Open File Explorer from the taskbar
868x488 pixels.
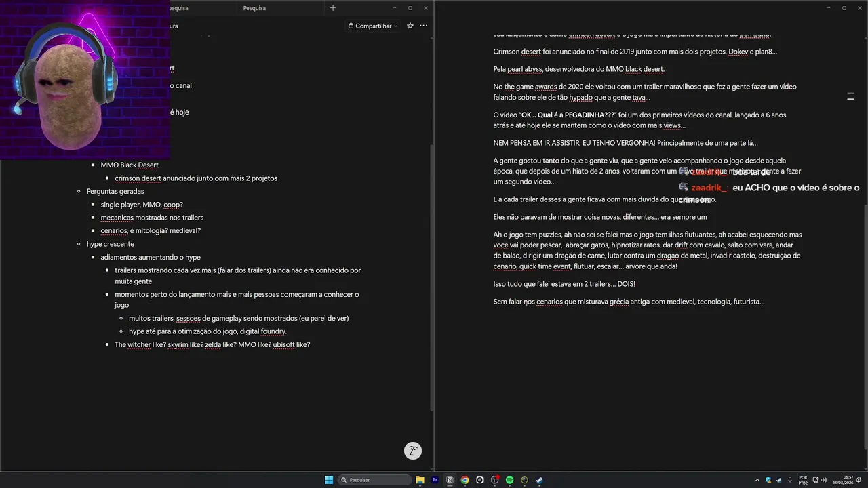420,480
